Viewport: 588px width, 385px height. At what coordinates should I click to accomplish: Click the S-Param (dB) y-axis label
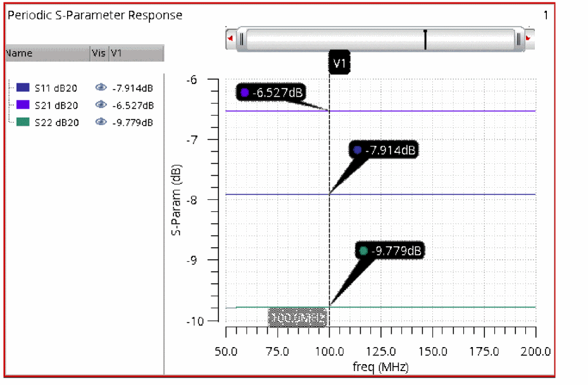(x=176, y=200)
